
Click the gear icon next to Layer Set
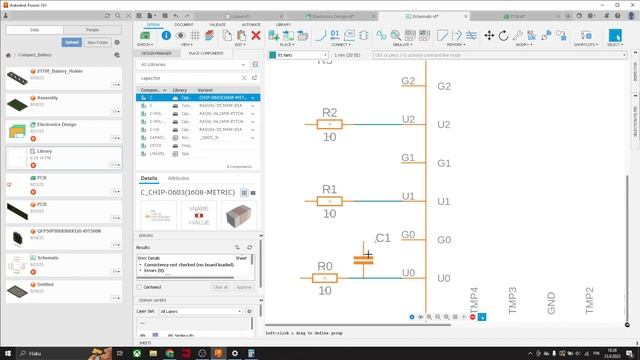tap(249, 311)
